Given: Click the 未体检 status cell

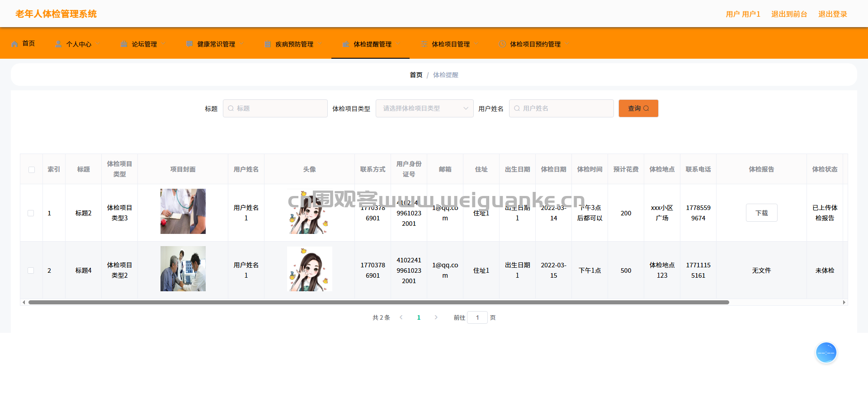Looking at the screenshot, I should pos(825,270).
